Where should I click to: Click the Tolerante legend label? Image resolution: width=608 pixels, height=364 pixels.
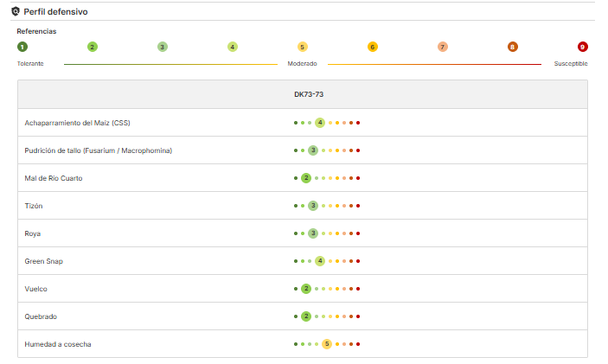[30, 64]
